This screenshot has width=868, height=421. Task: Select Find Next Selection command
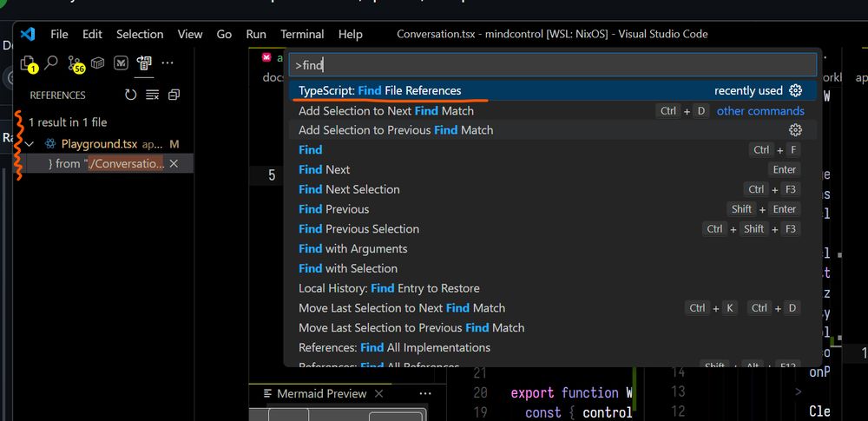(552, 189)
